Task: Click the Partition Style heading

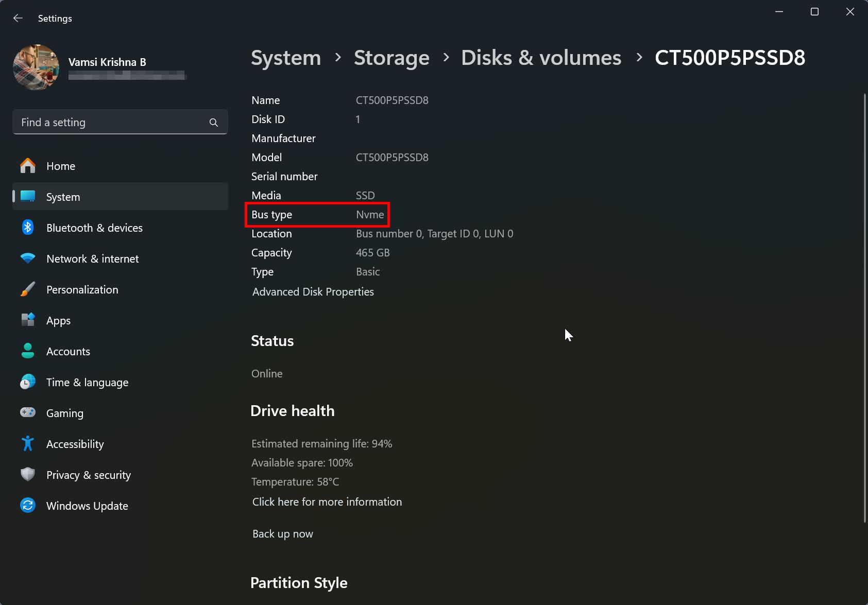Action: 299,582
